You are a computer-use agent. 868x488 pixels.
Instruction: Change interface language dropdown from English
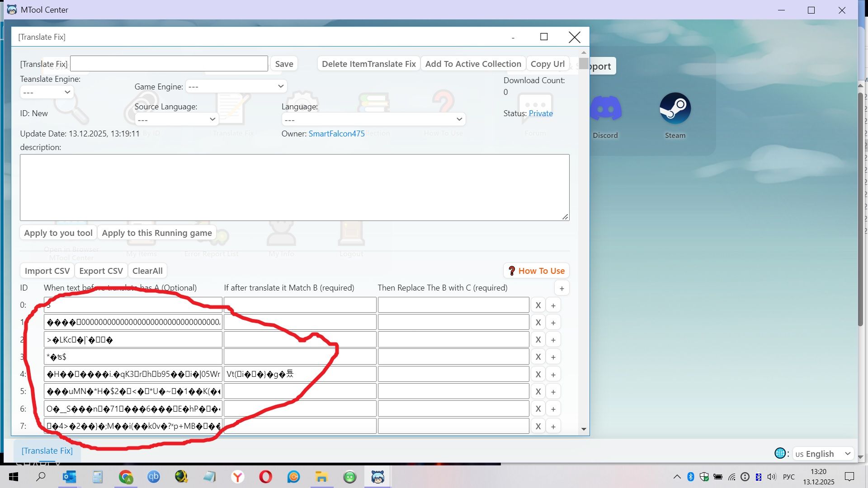point(823,454)
